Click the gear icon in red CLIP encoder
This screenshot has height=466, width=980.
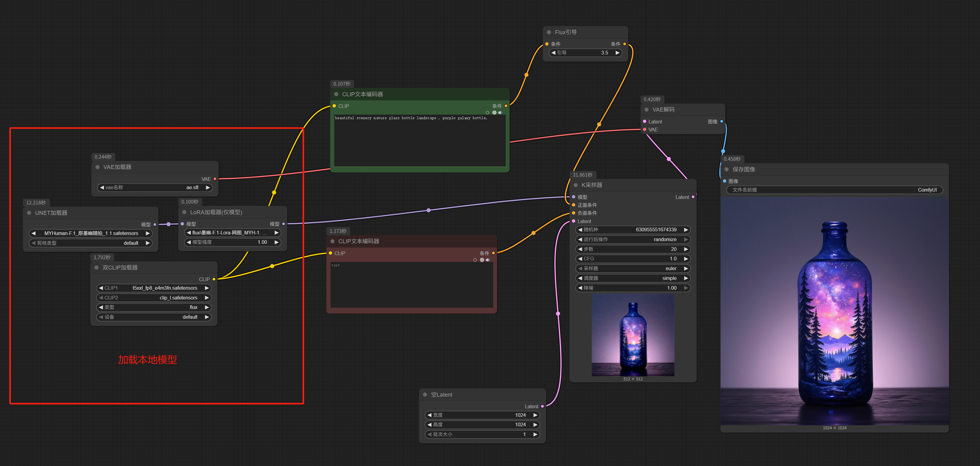(x=482, y=260)
